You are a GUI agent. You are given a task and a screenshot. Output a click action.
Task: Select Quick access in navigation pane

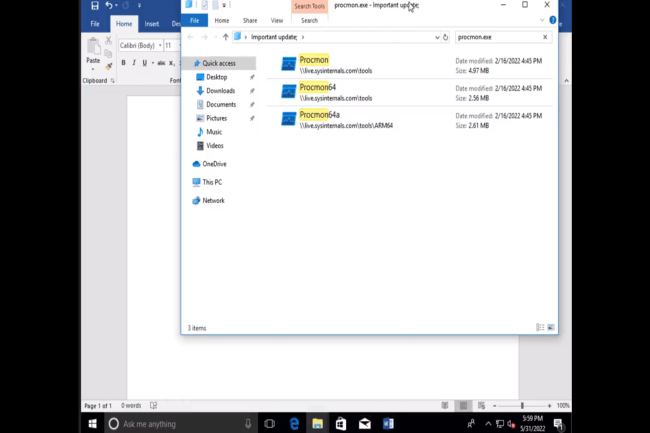click(219, 63)
